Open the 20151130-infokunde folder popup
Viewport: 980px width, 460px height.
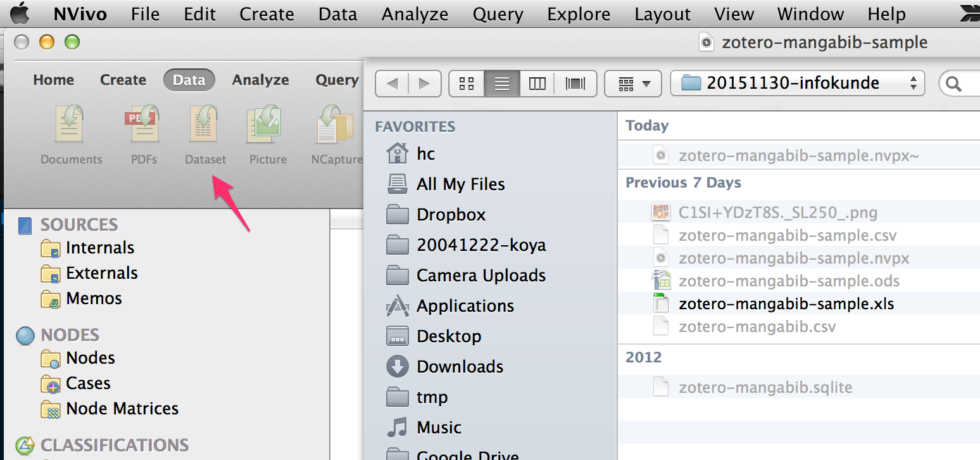point(797,83)
